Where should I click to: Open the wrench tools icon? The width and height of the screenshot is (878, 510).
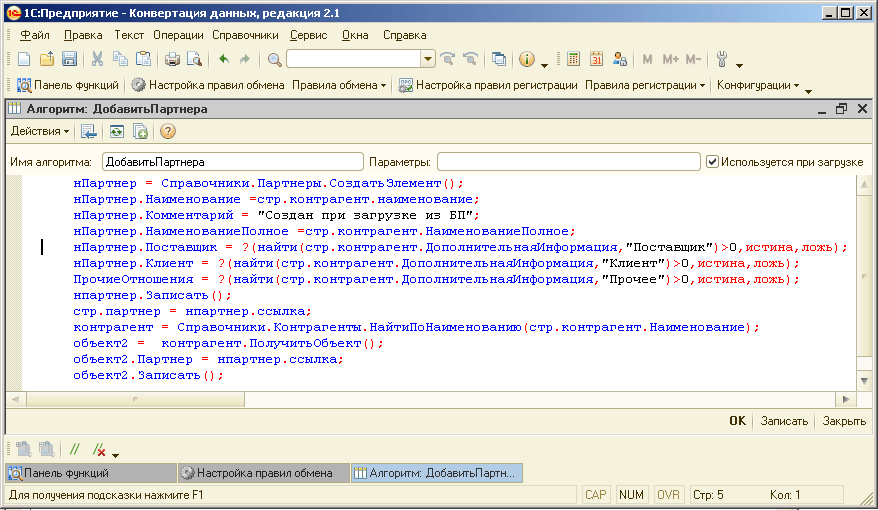pos(722,59)
